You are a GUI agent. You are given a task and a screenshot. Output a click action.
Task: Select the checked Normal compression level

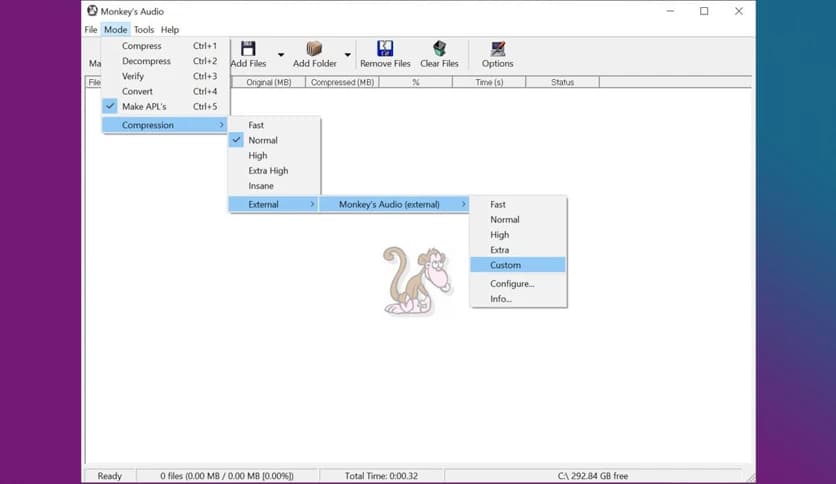274,140
